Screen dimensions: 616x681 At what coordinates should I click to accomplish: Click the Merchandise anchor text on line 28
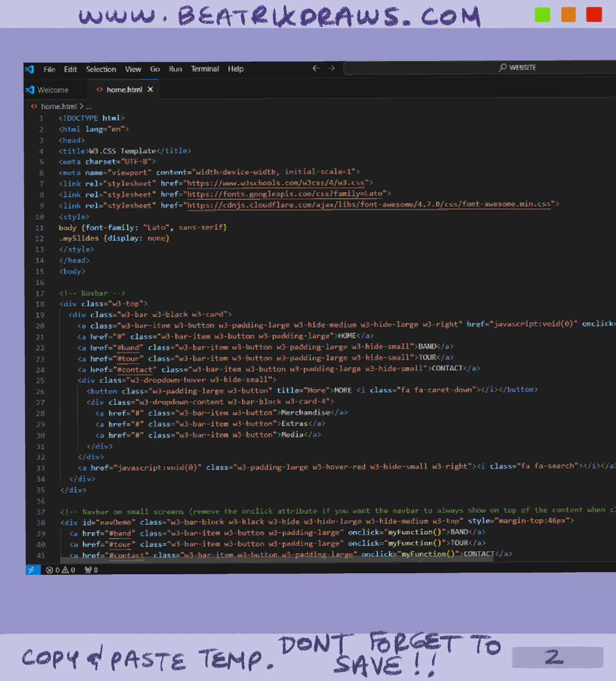click(x=305, y=413)
